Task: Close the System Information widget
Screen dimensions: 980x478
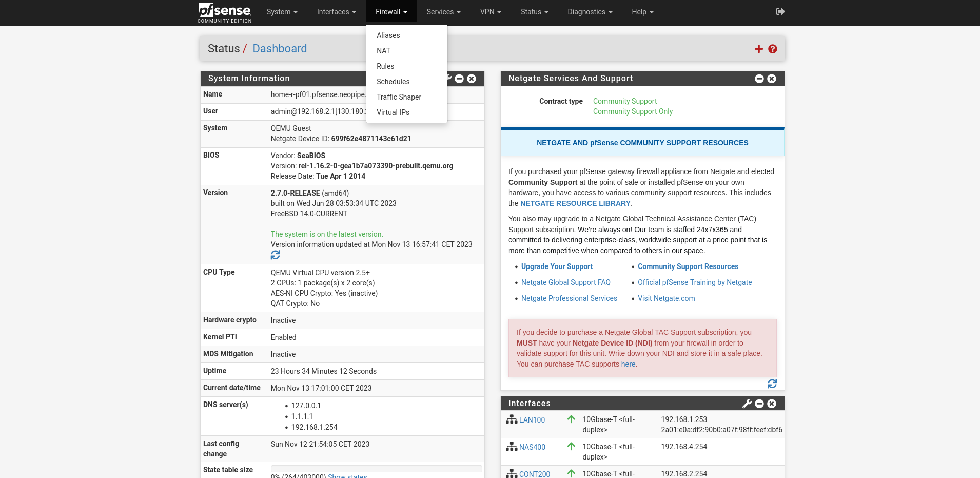Action: click(x=472, y=79)
